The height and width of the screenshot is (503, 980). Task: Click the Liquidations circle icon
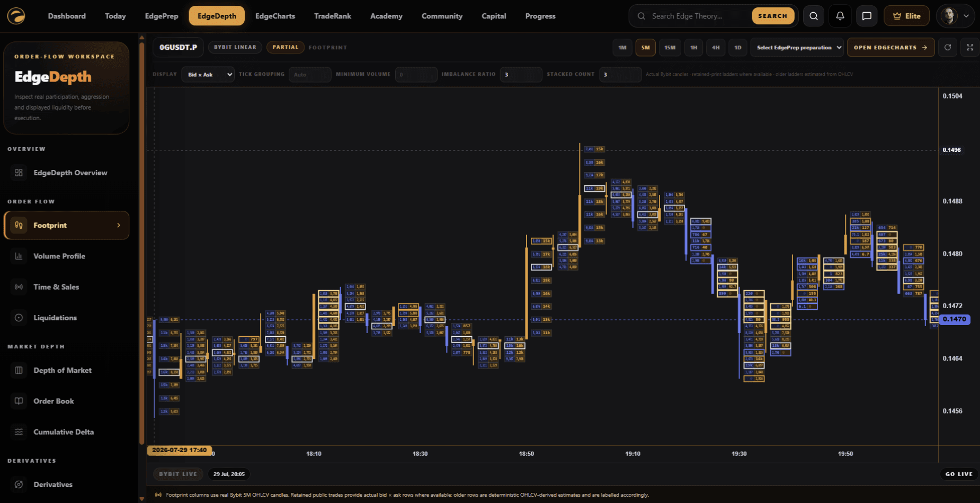click(x=19, y=318)
